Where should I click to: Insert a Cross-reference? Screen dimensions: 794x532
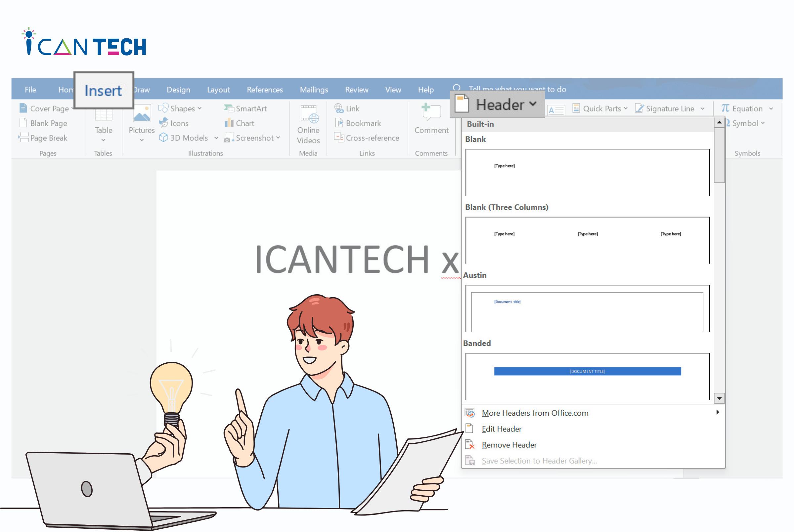(367, 138)
